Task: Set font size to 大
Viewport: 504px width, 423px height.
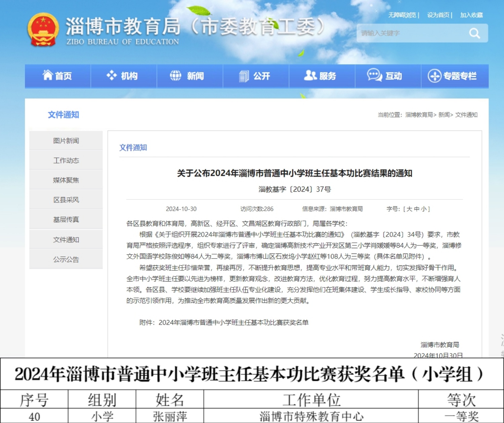Action: (409, 209)
